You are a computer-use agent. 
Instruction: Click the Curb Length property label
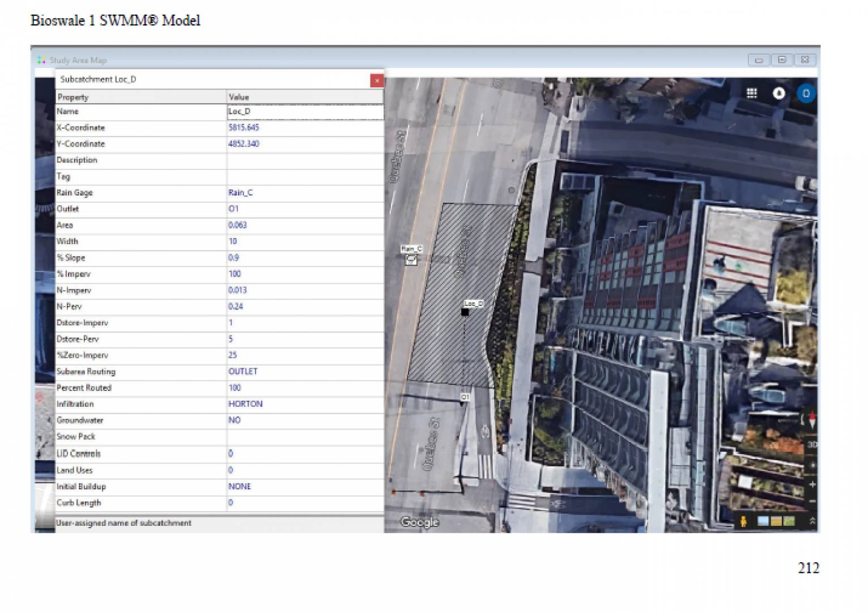pos(79,503)
